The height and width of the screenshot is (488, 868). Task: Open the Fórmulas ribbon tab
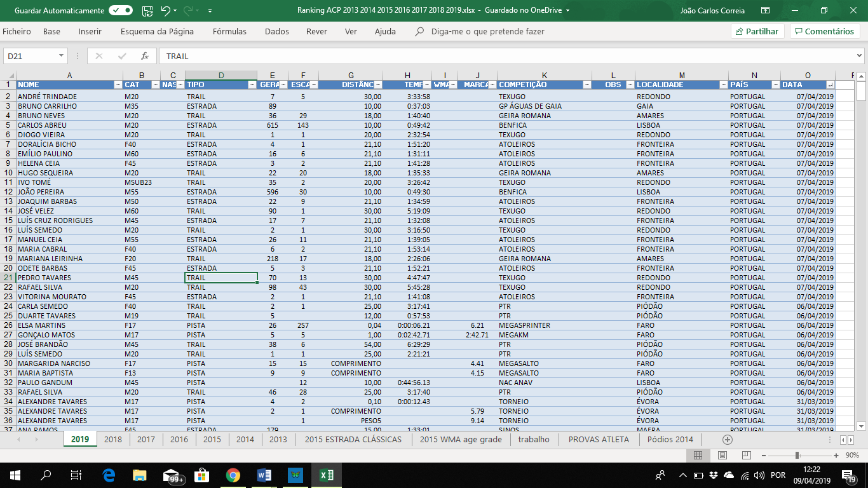229,31
